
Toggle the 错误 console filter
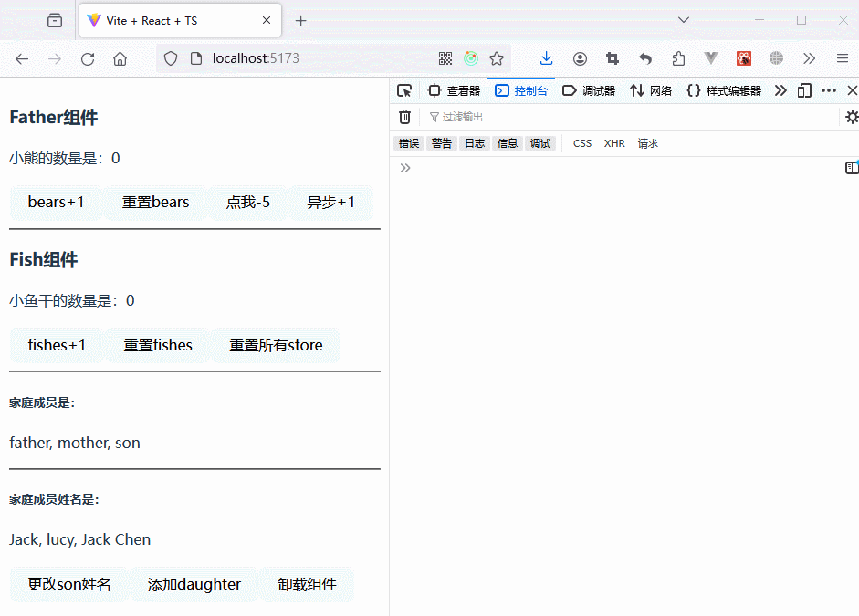(408, 143)
